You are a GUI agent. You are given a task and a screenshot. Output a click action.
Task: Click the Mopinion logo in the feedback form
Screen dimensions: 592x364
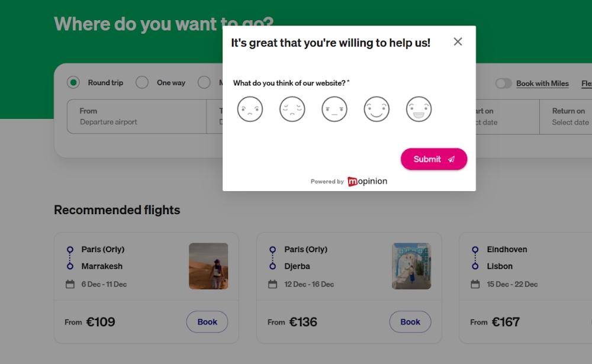tap(367, 181)
